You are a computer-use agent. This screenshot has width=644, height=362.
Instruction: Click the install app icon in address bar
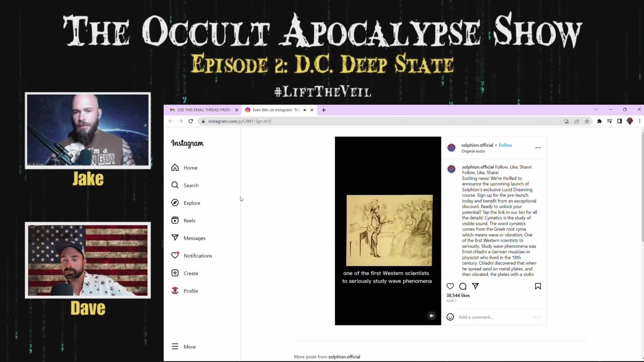[567, 121]
